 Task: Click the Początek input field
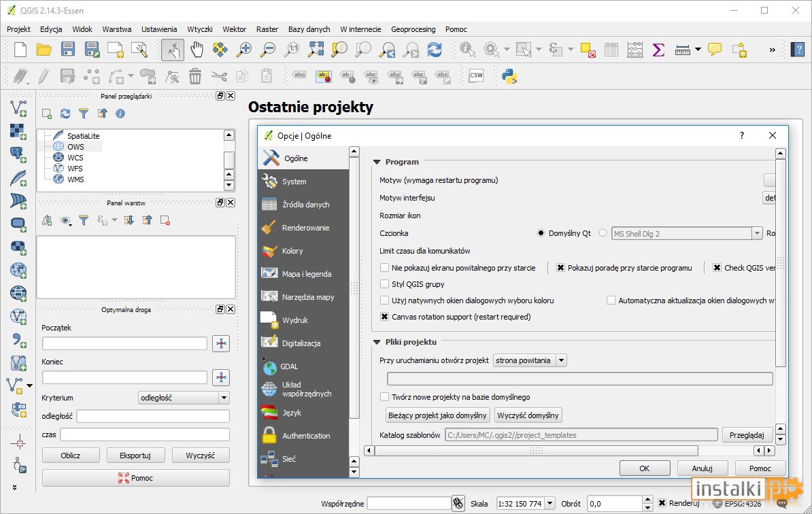pos(125,343)
